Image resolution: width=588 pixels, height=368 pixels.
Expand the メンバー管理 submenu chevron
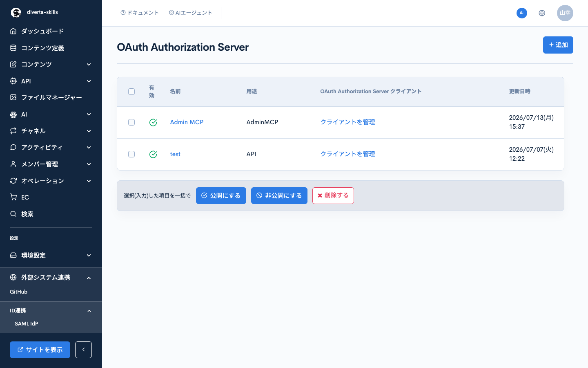coord(89,164)
